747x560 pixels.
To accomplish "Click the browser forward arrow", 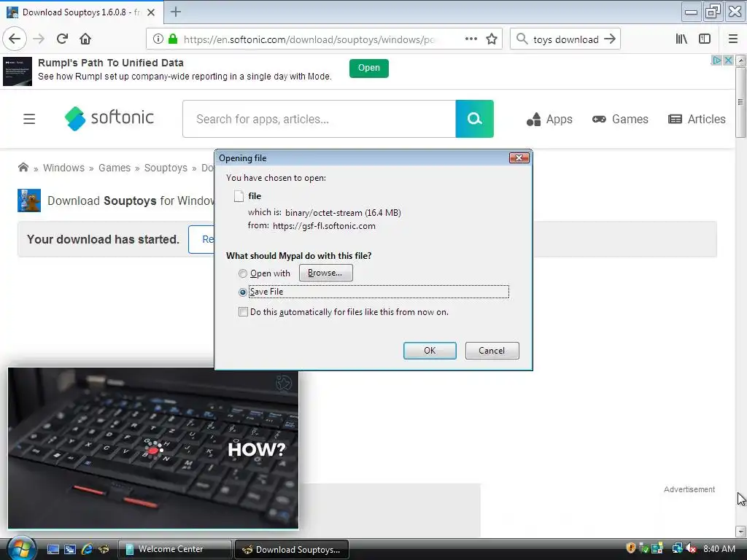I will [39, 39].
